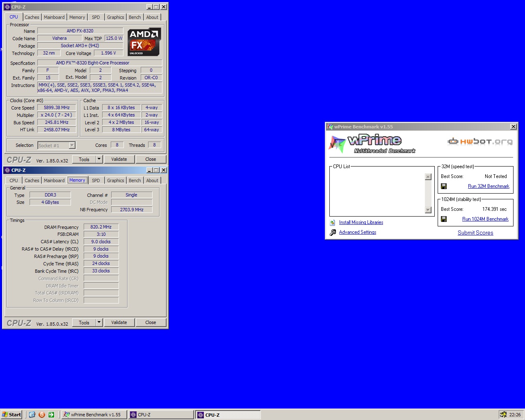Open Bench tab in lower CPU-Z window
Viewport: 525px width, 420px height.
(135, 180)
